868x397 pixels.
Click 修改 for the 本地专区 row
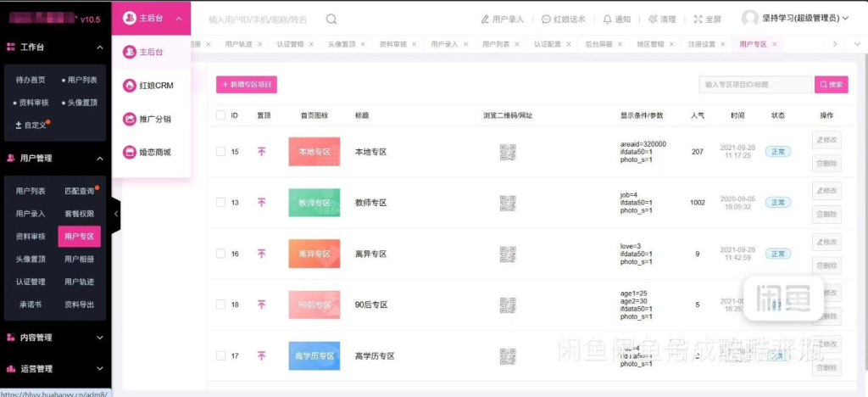[x=826, y=139]
